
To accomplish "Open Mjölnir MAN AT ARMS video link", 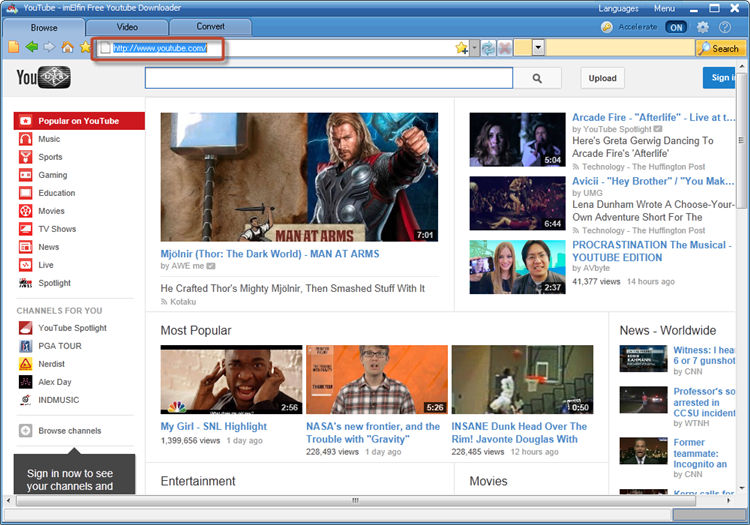I will [270, 254].
